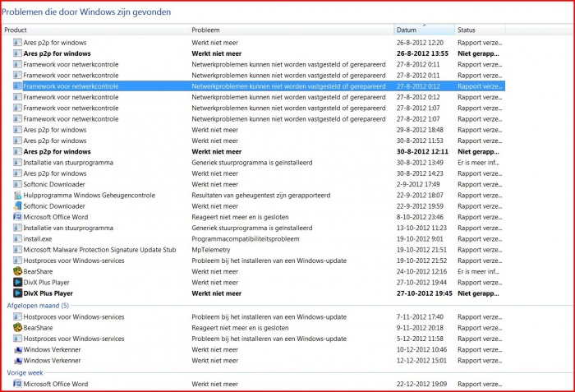This screenshot has height=392, width=575.
Task: Click the Softonic Downloader icon dated 2-9-2012
Action: (x=17, y=184)
